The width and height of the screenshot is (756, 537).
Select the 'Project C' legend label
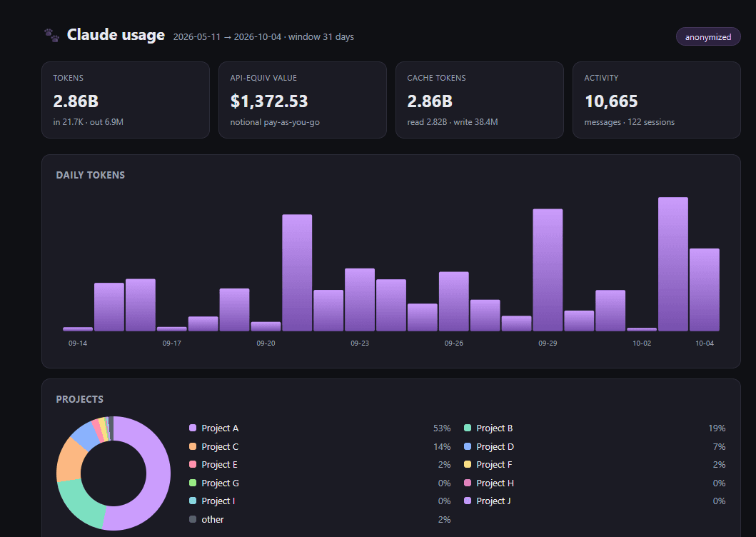click(220, 447)
